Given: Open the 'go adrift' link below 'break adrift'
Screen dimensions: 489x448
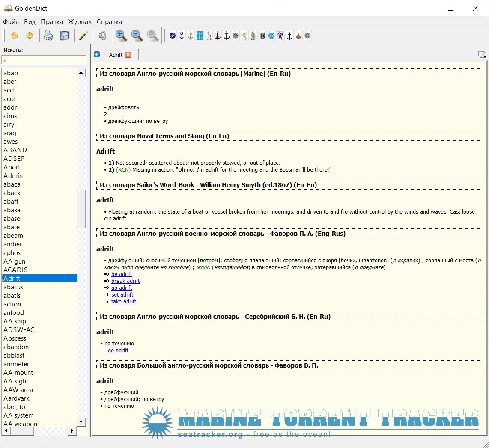Looking at the screenshot, I should point(122,288).
